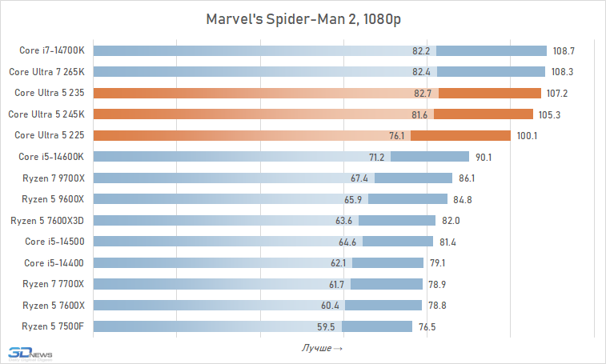
Task: Click the Ryzen 5 7600X3D label
Action: pyautogui.click(x=47, y=220)
